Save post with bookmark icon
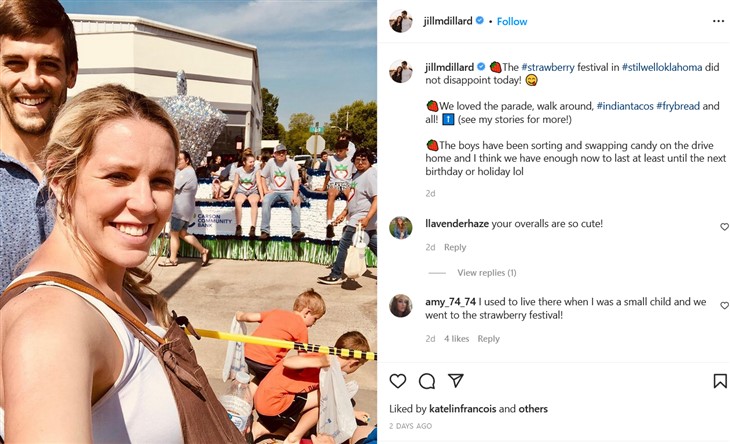Screen dimensions: 730x444 [x=720, y=381]
